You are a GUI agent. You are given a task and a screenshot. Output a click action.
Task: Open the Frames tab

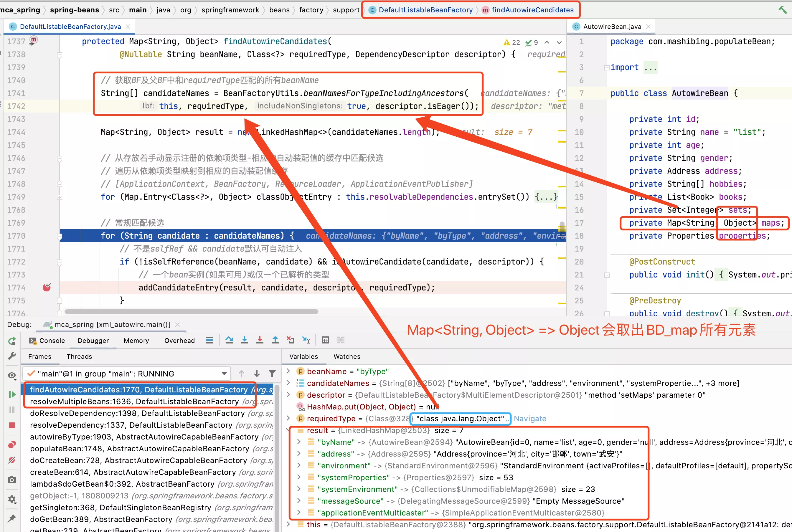(40, 357)
